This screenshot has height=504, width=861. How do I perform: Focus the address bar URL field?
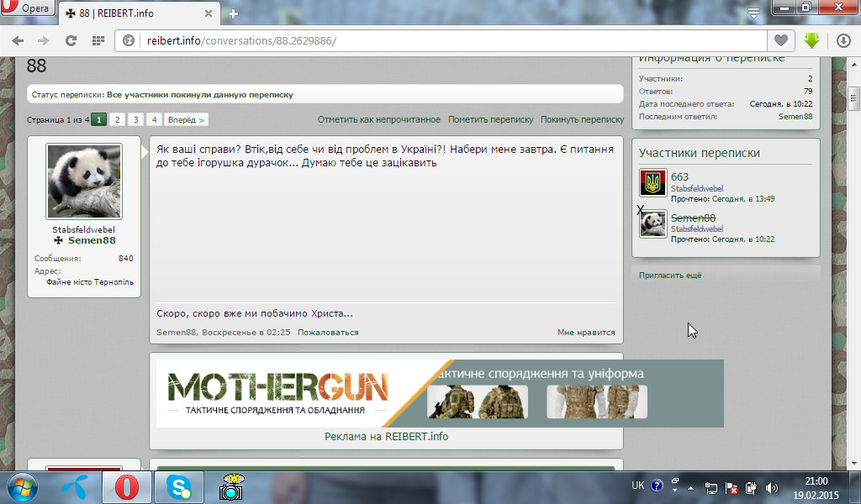tap(453, 40)
